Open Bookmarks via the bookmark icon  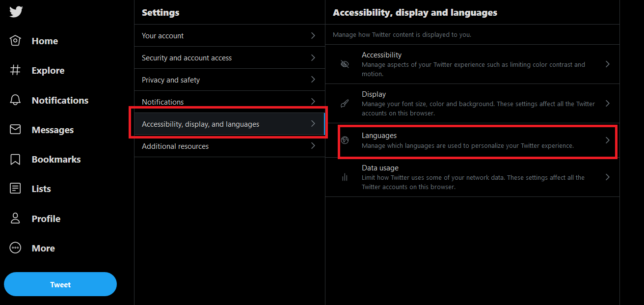(16, 159)
